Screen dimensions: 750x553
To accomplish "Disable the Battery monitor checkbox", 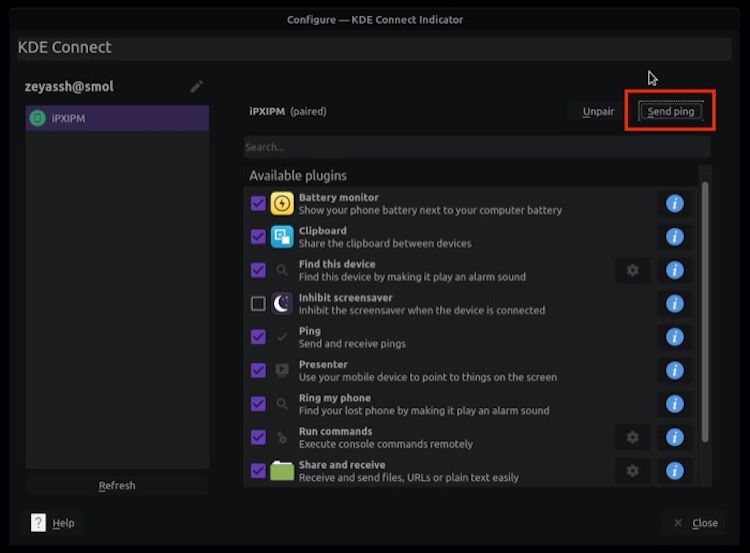I will point(258,204).
